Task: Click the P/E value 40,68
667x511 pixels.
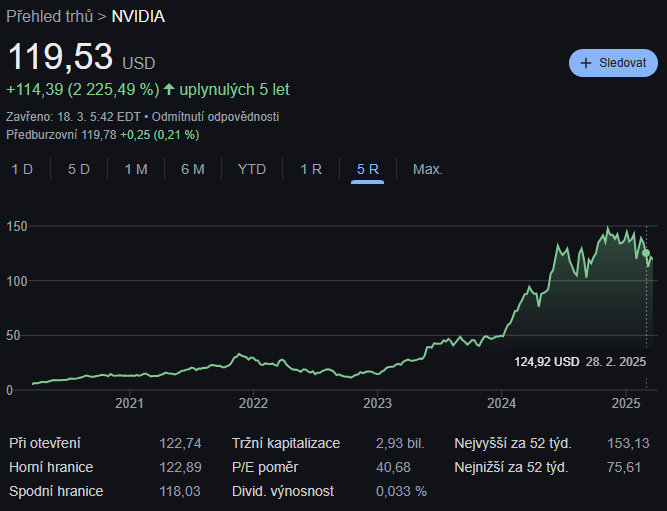Action: (393, 467)
